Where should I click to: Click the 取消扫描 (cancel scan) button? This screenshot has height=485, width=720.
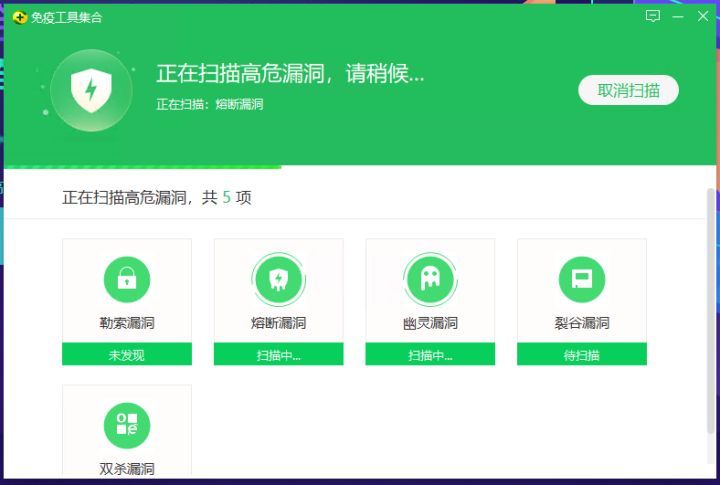click(x=628, y=90)
